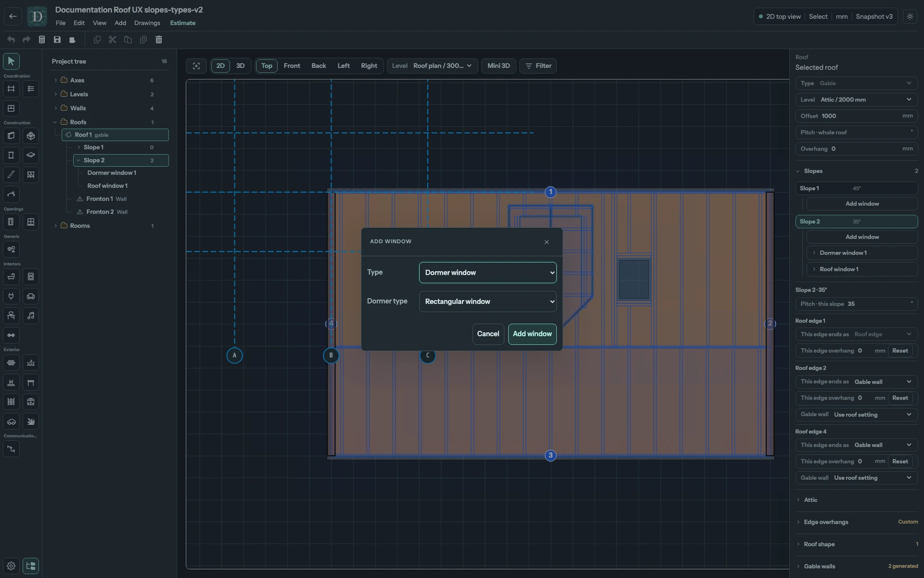
Task: Open the File menu
Action: pyautogui.click(x=61, y=23)
